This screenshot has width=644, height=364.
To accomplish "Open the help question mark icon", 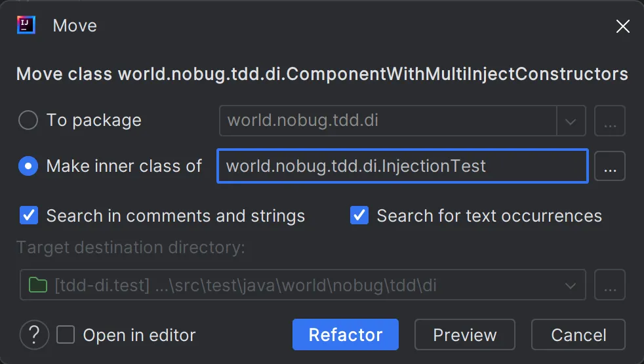I will click(x=35, y=335).
